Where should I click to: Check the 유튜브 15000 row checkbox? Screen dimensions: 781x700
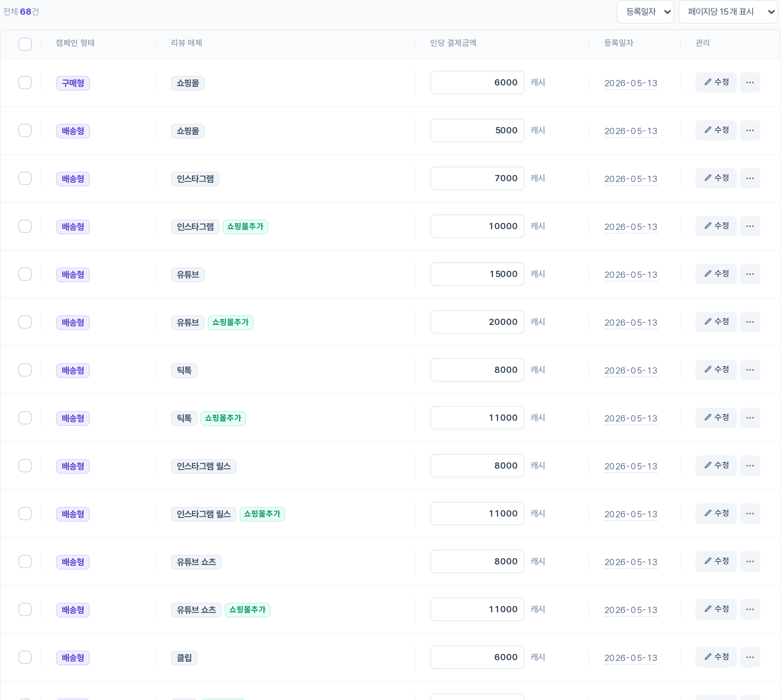(x=25, y=274)
